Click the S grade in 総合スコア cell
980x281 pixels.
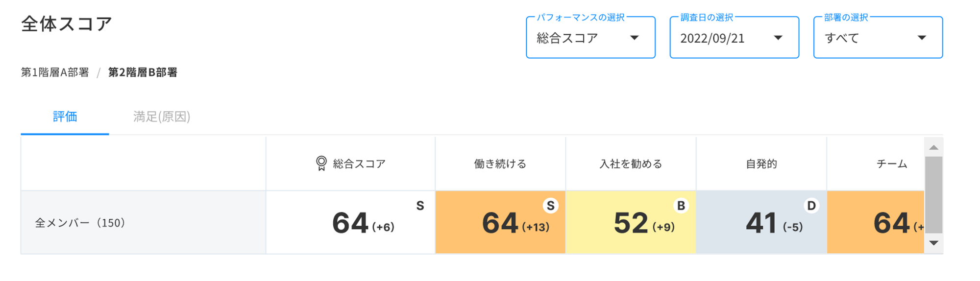pos(420,206)
